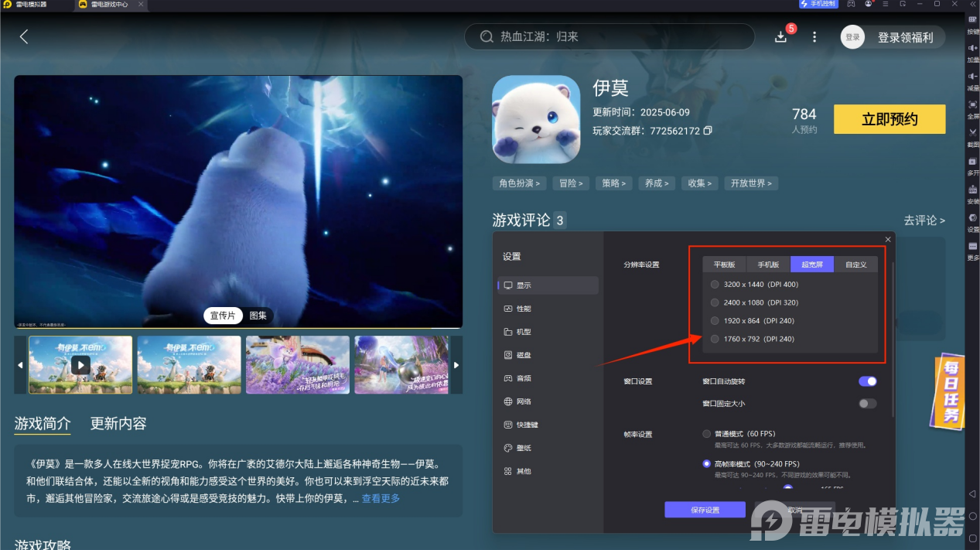Open the 壁纸 settings section
This screenshot has width=980, height=550.
point(548,448)
